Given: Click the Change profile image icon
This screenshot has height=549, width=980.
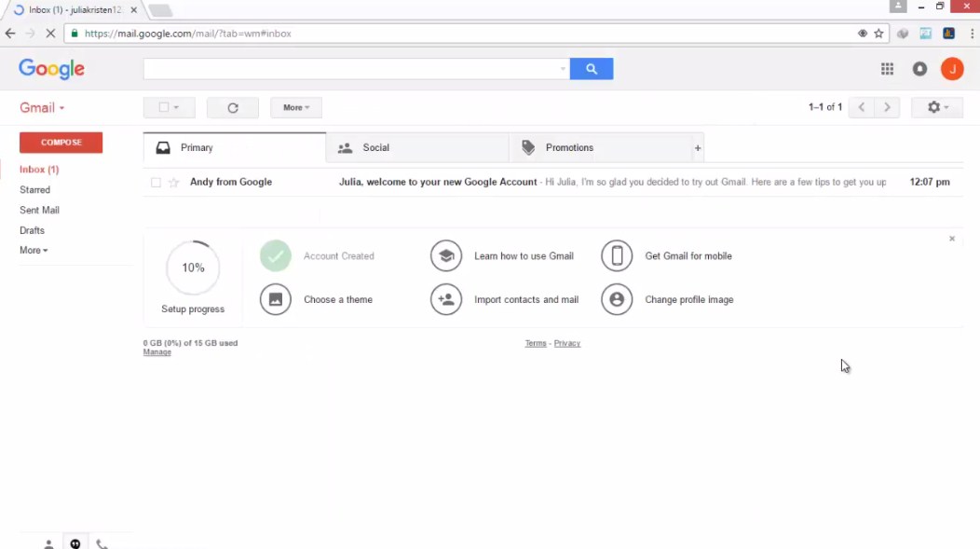Looking at the screenshot, I should click(x=617, y=299).
